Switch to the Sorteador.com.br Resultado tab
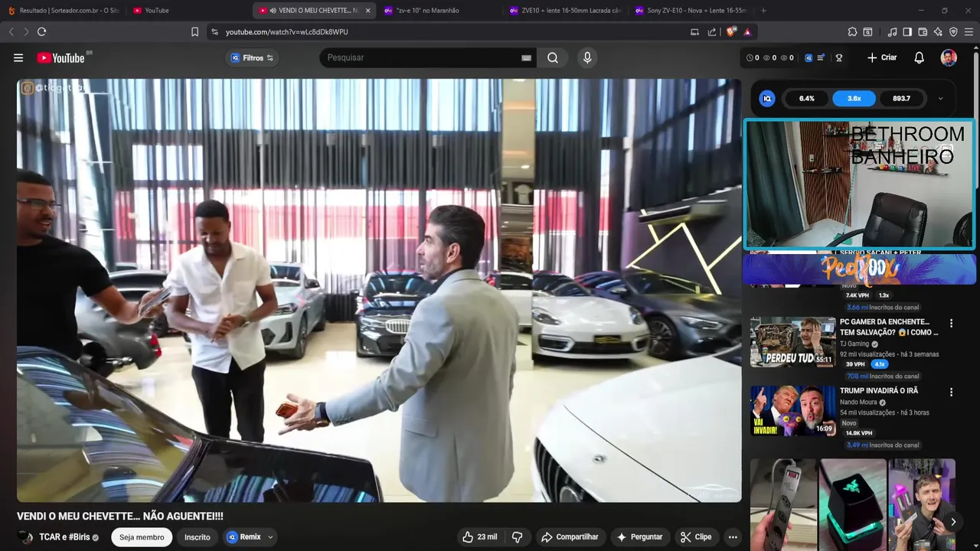980x551 pixels. tap(64, 11)
